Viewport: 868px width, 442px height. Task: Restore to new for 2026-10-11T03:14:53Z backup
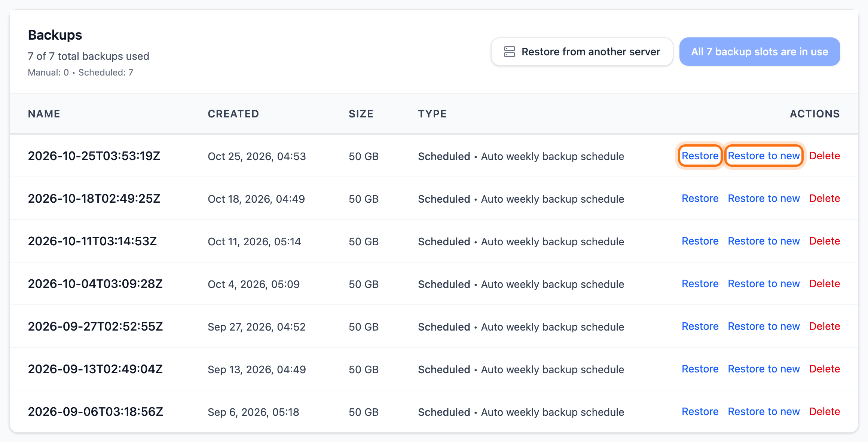pyautogui.click(x=764, y=241)
